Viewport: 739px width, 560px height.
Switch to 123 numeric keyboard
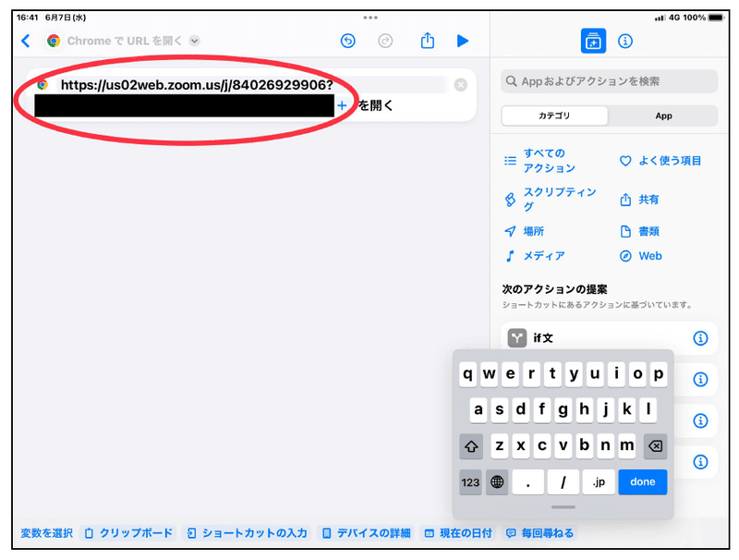click(x=470, y=481)
